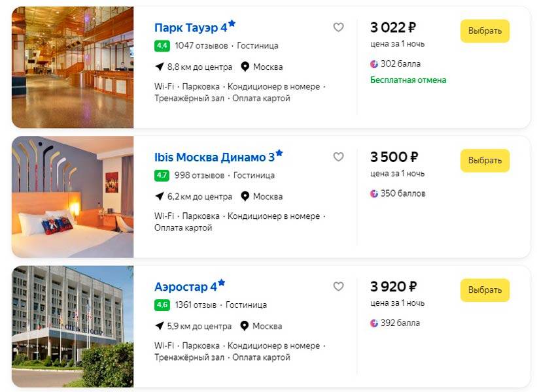The height and width of the screenshot is (392, 537).
Task: Click the green 4,7 rating badge
Action: point(162,175)
